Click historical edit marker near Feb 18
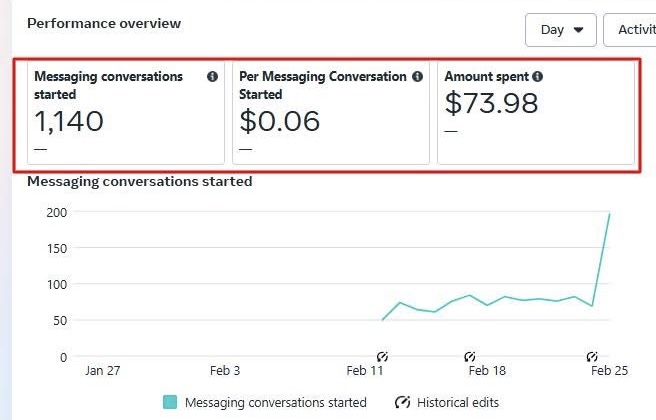 (470, 356)
